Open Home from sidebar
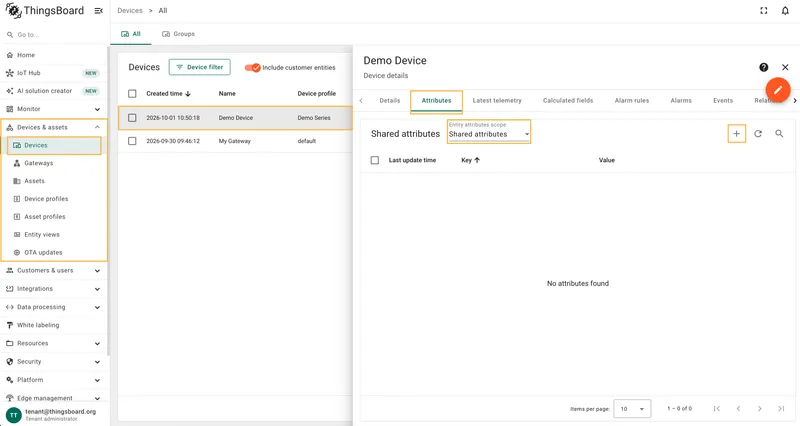 pyautogui.click(x=55, y=55)
